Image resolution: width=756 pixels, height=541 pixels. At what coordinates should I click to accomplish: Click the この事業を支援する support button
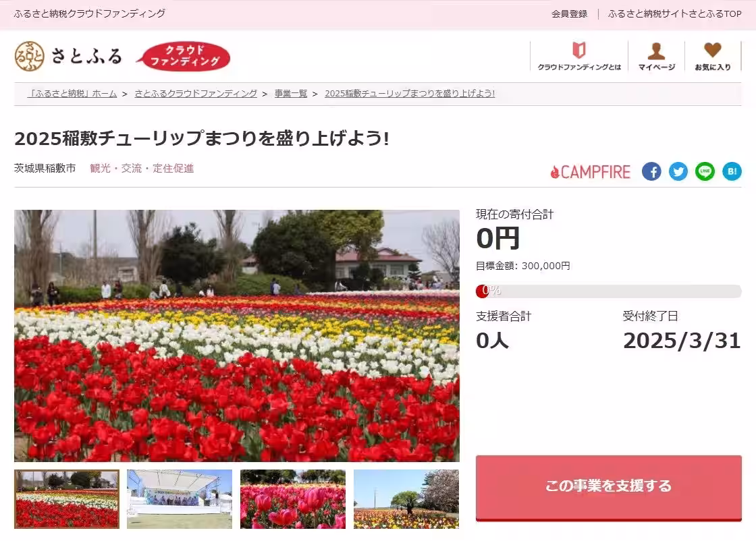pos(608,486)
